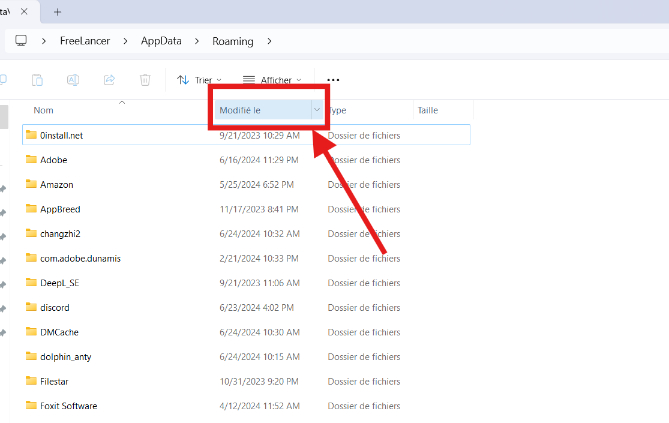Open Modifié le column filter dropdown
Screen dimensions: 669x423
click(x=317, y=110)
